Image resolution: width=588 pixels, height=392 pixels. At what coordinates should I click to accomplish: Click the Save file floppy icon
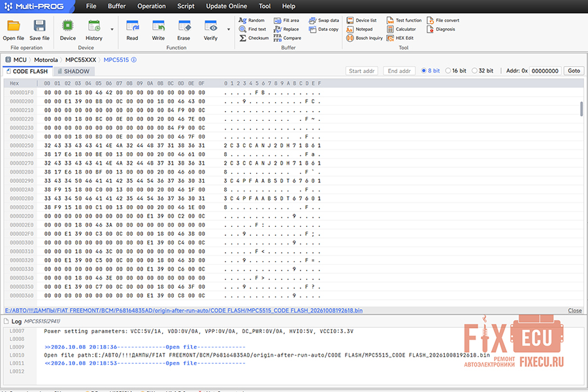[39, 26]
